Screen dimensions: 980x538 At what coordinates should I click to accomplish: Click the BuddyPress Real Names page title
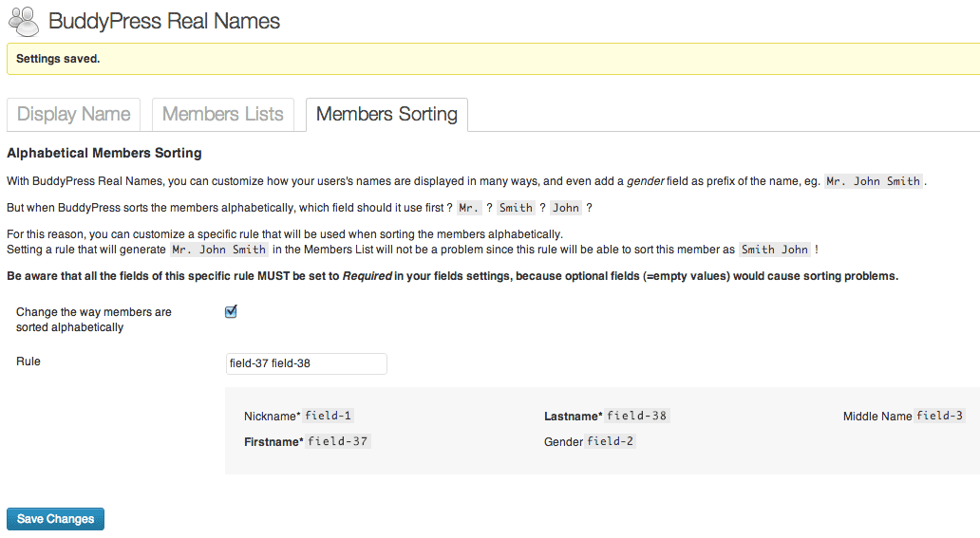click(164, 21)
